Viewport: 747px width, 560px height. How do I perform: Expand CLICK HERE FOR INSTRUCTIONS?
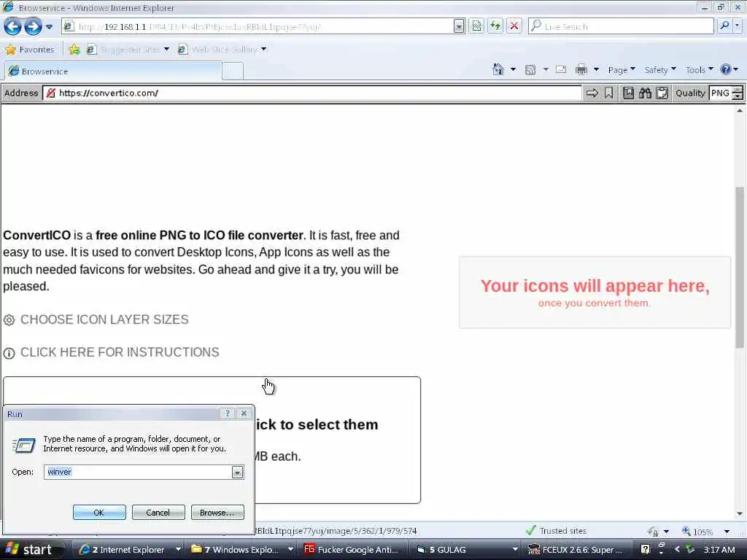pyautogui.click(x=112, y=352)
